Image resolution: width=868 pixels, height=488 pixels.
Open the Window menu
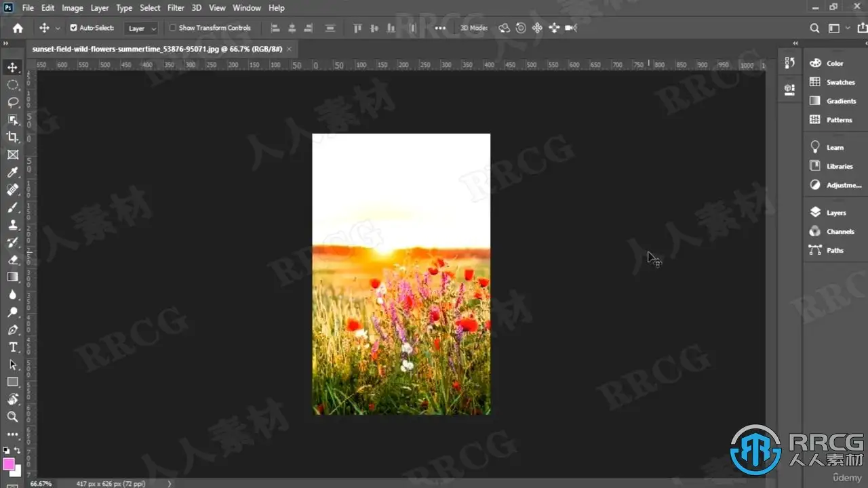(x=247, y=8)
